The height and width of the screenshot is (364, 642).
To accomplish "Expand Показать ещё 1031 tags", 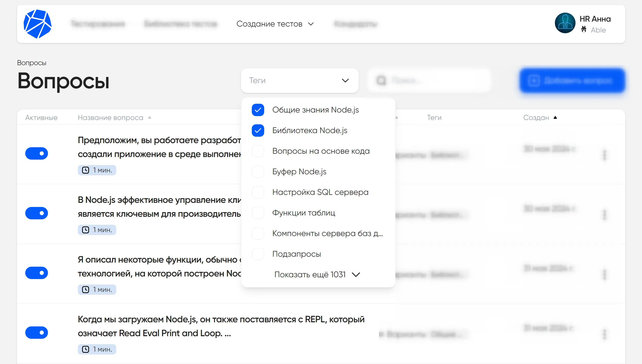I will click(317, 275).
